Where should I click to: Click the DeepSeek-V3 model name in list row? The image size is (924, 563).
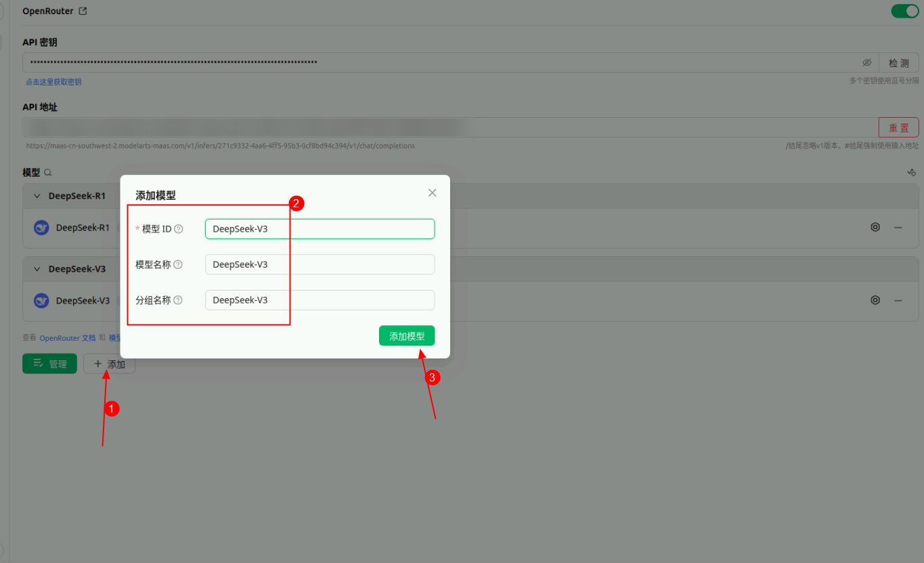[x=83, y=300]
